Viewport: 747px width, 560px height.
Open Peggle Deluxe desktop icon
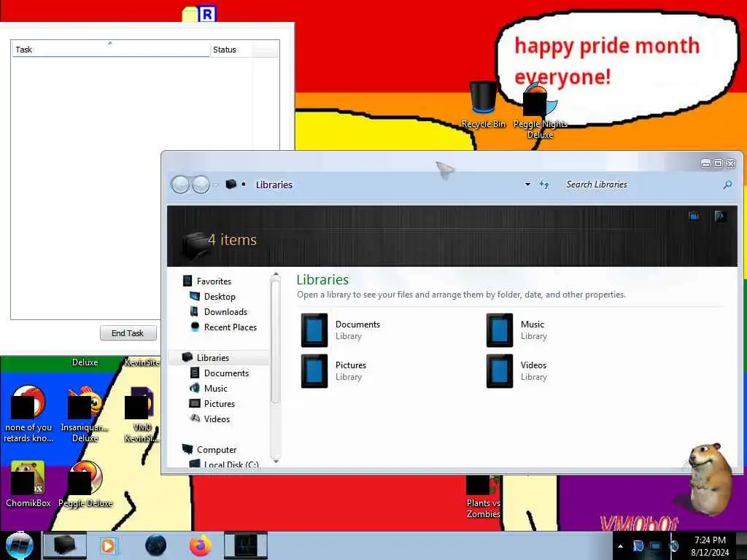click(85, 484)
